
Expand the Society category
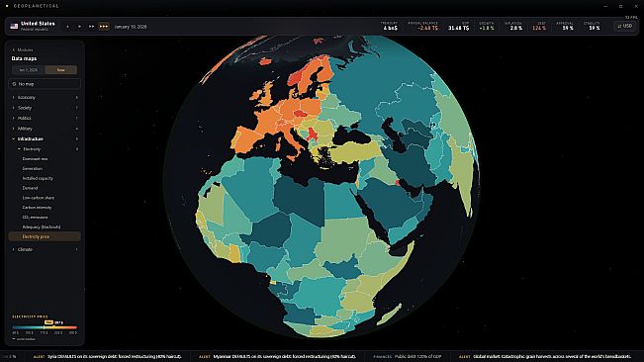[x=45, y=108]
